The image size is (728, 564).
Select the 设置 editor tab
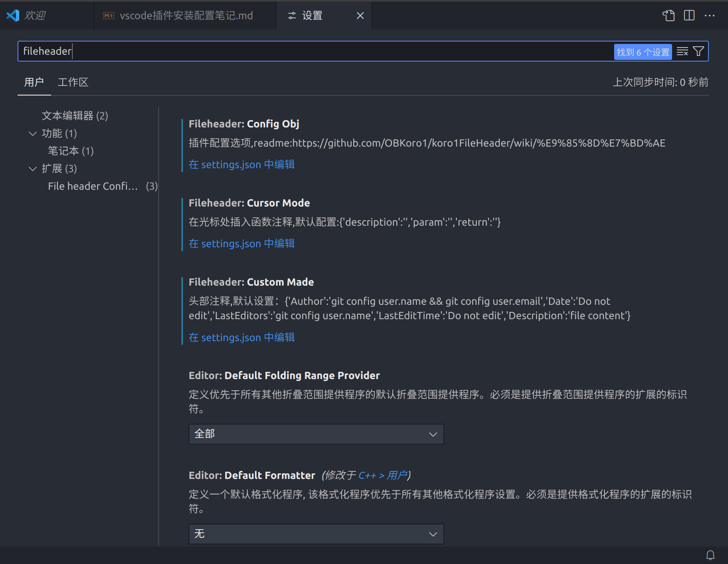[x=324, y=16]
